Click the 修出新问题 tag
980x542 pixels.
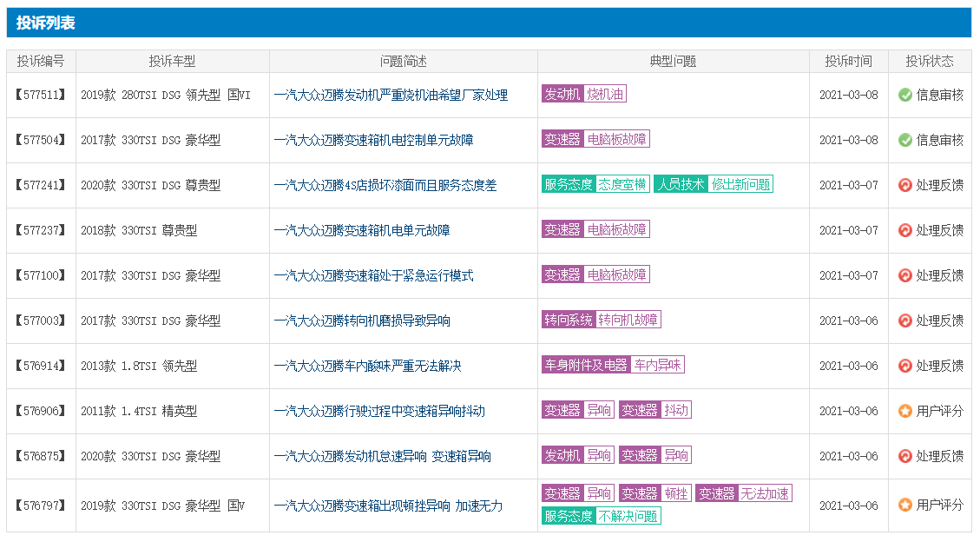[x=740, y=184]
